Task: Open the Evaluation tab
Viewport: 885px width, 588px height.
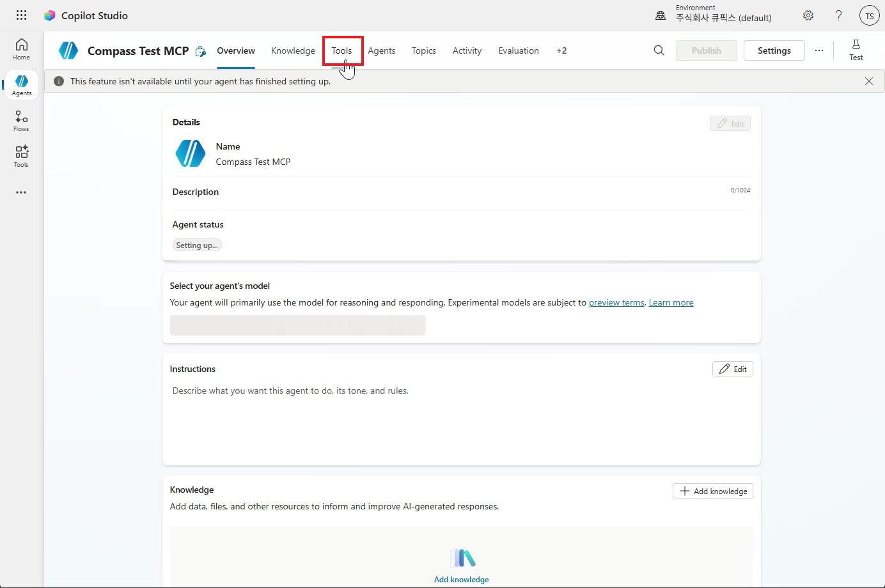Action: point(519,50)
